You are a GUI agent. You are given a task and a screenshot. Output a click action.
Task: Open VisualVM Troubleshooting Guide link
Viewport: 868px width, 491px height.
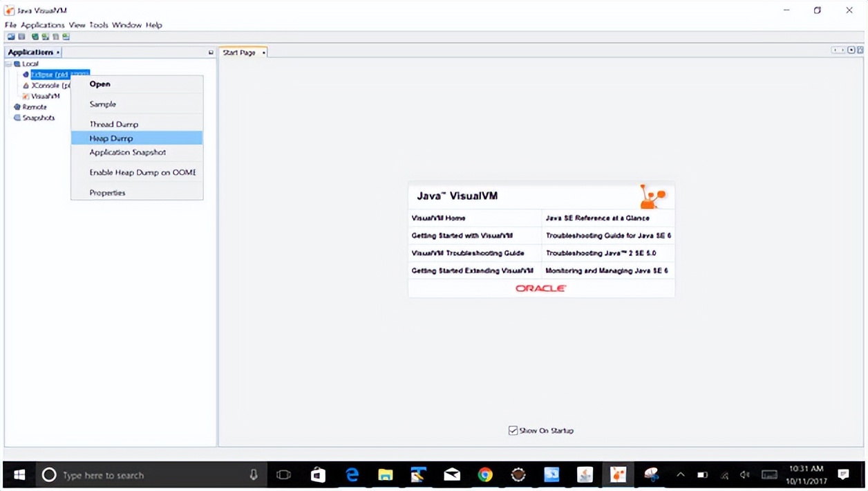468,253
